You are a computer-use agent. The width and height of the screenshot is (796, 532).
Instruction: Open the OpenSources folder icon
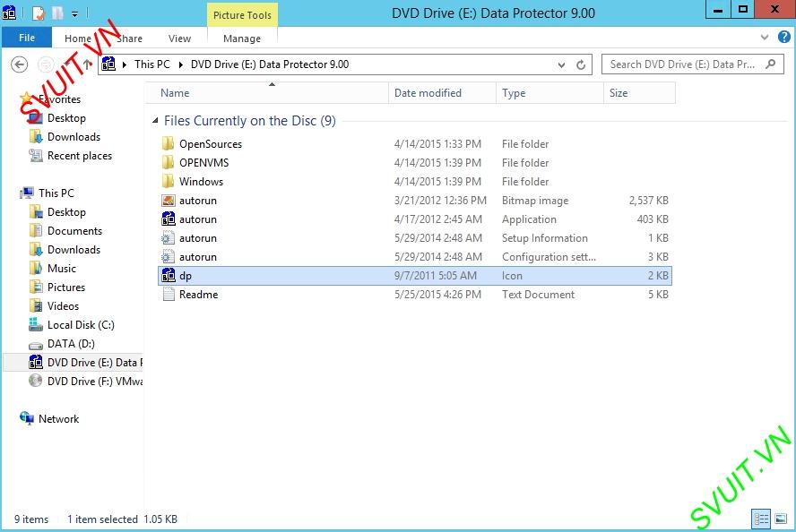click(x=168, y=143)
